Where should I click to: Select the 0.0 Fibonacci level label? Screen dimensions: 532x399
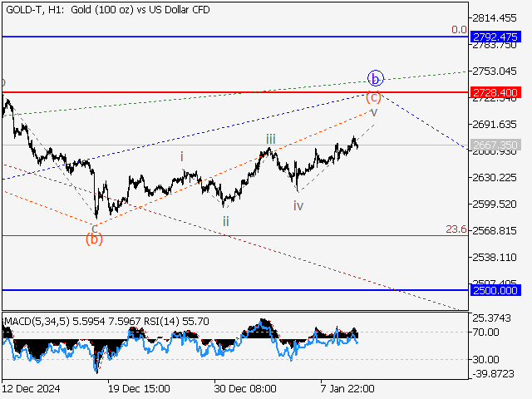tap(458, 30)
